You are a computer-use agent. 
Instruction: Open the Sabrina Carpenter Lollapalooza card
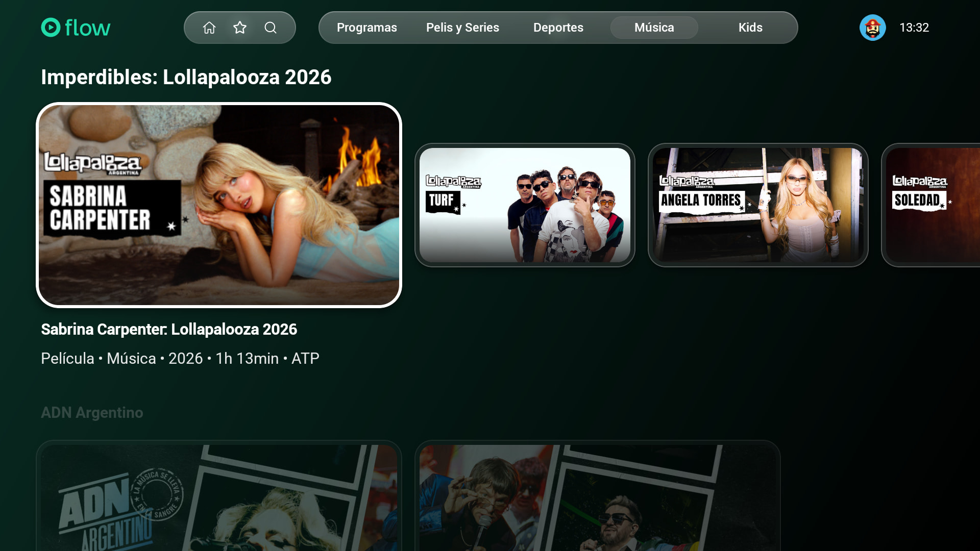click(219, 205)
